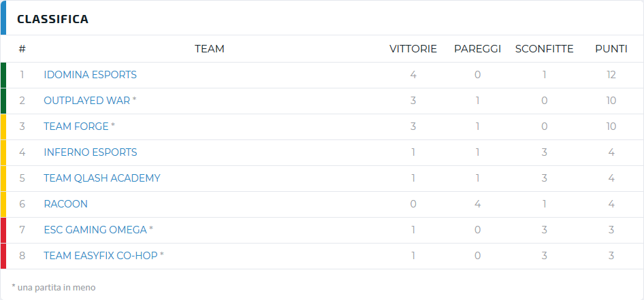Click the yellow marker beside TEAM FORGE

coord(3,127)
